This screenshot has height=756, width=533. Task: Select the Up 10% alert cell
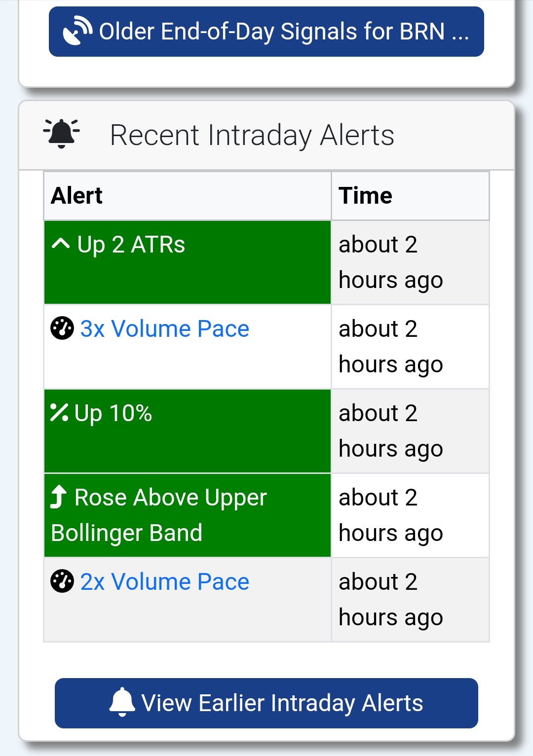tap(188, 431)
